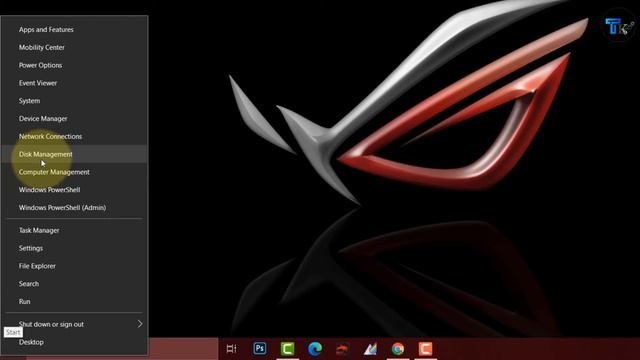Launch Windows PowerShell (Admin)
The image size is (640, 360).
click(x=74, y=208)
